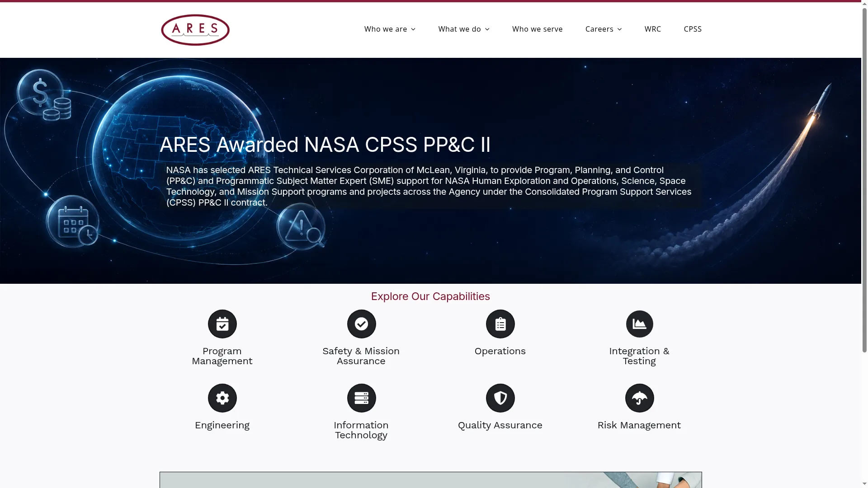
Task: Open the Information Technology text link
Action: point(361,430)
